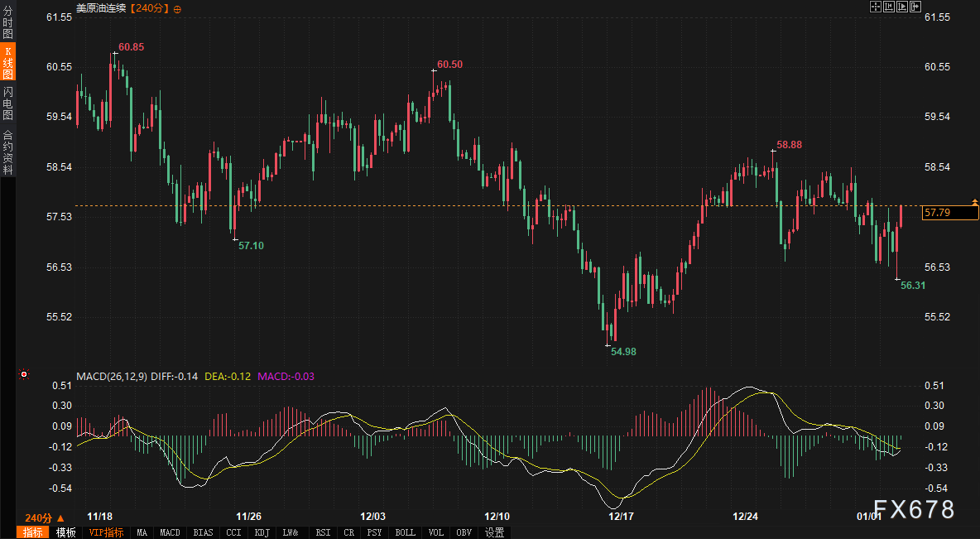
Task: Click the chart play-forward axis icon
Action: tap(901, 7)
